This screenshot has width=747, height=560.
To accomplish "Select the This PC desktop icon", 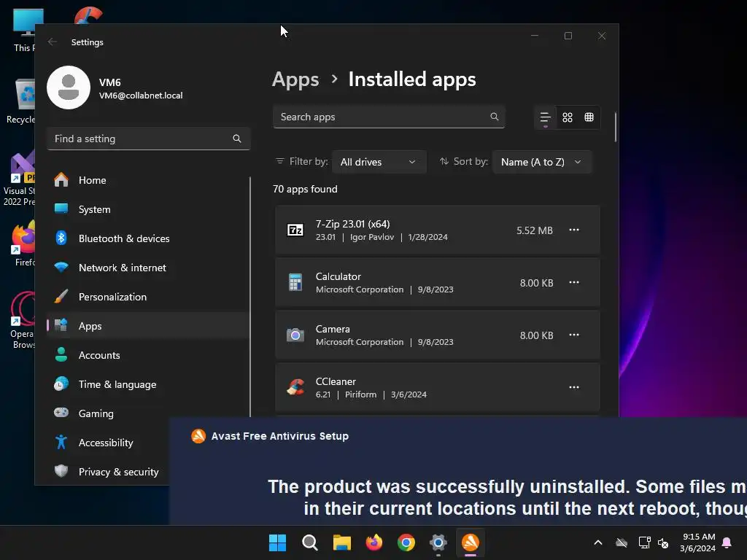I will click(x=24, y=30).
